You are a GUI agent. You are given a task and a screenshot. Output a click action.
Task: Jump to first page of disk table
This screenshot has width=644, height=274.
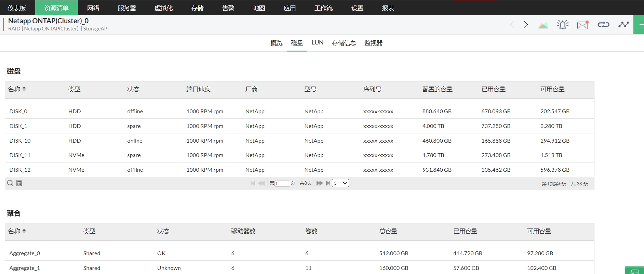click(x=253, y=183)
